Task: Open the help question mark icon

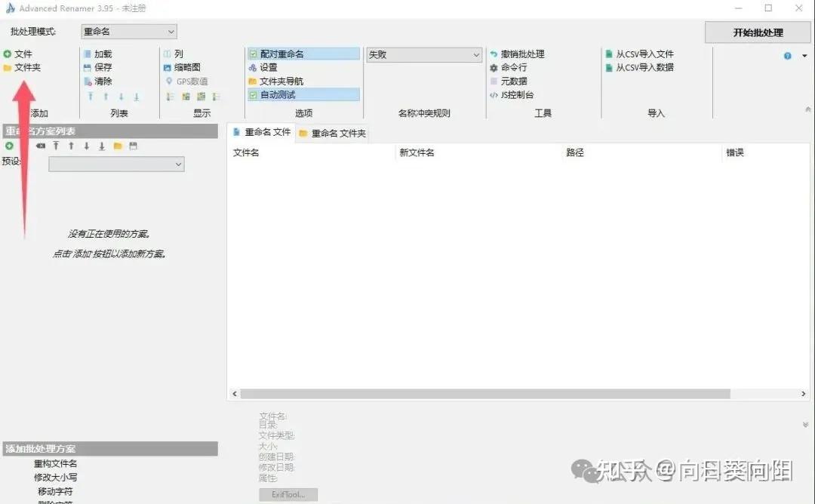Action: pyautogui.click(x=786, y=55)
